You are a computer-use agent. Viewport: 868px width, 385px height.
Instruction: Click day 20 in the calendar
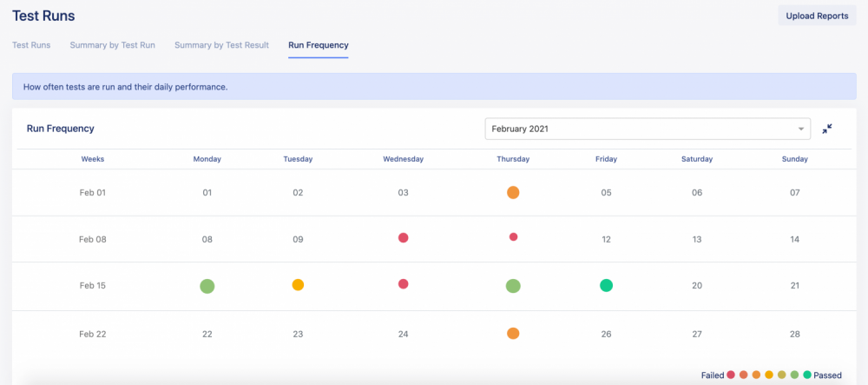point(697,286)
